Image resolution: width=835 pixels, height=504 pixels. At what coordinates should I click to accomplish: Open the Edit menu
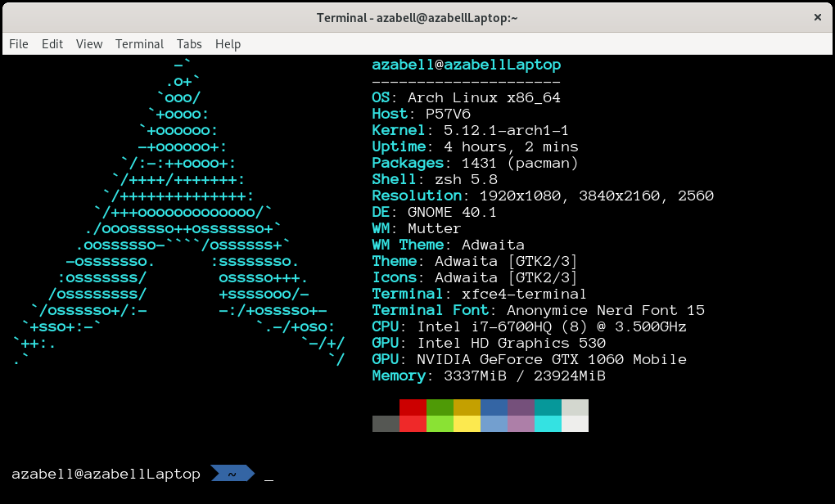coord(52,44)
